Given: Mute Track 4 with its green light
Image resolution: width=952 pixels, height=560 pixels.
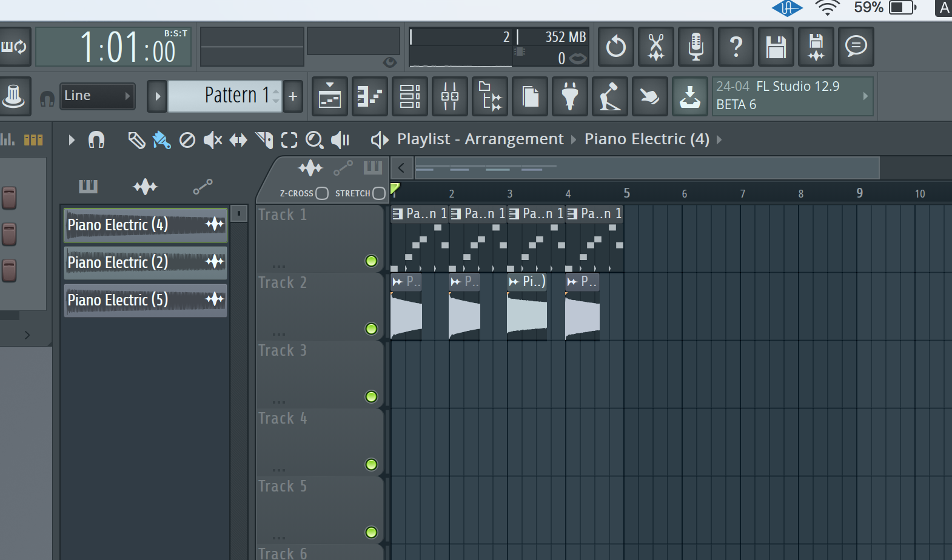Looking at the screenshot, I should 371,465.
